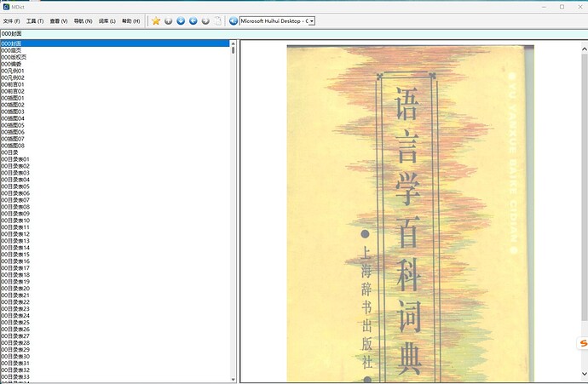Click the blue down-arrow next entry icon
The image size is (588, 384).
point(181,20)
